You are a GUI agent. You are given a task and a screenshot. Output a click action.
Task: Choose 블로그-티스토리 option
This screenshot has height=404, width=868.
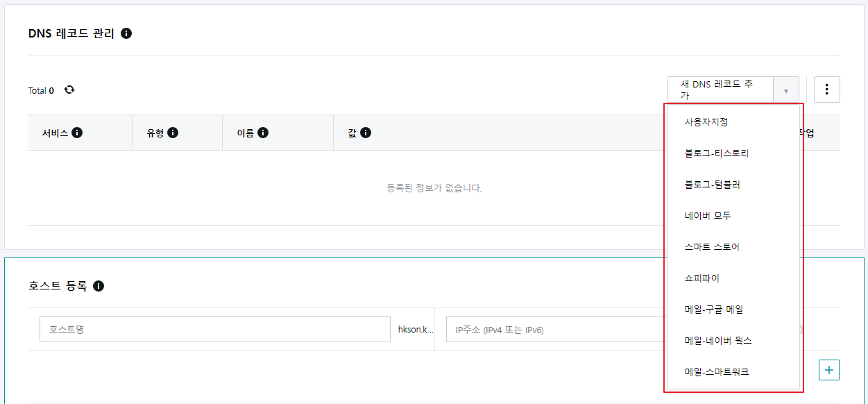coord(717,153)
